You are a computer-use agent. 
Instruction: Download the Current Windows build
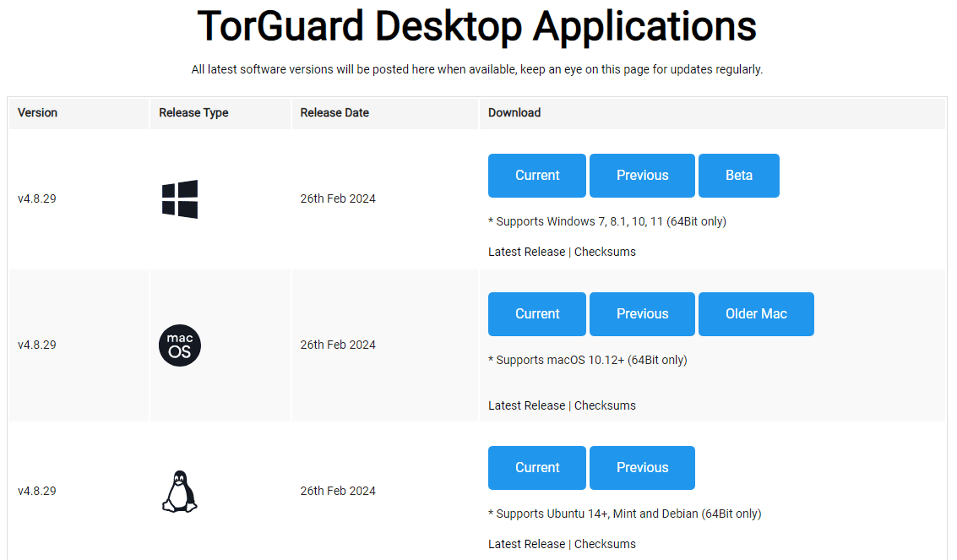(x=536, y=175)
